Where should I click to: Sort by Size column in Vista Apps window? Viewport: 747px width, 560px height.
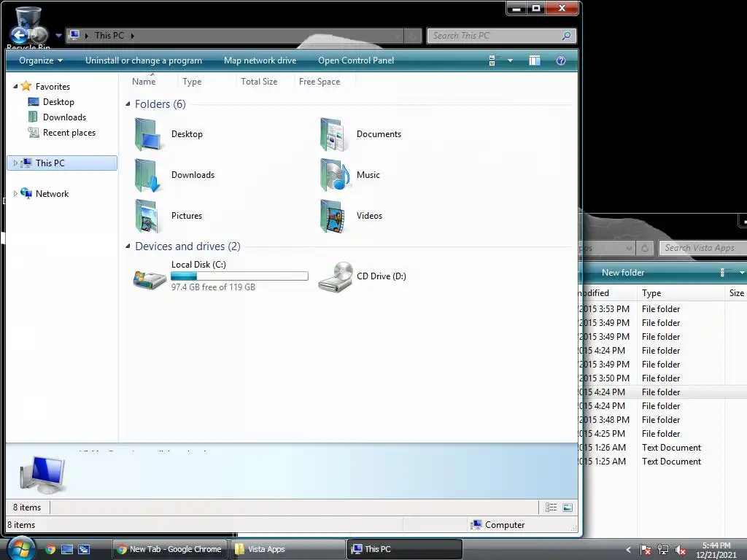[737, 293]
